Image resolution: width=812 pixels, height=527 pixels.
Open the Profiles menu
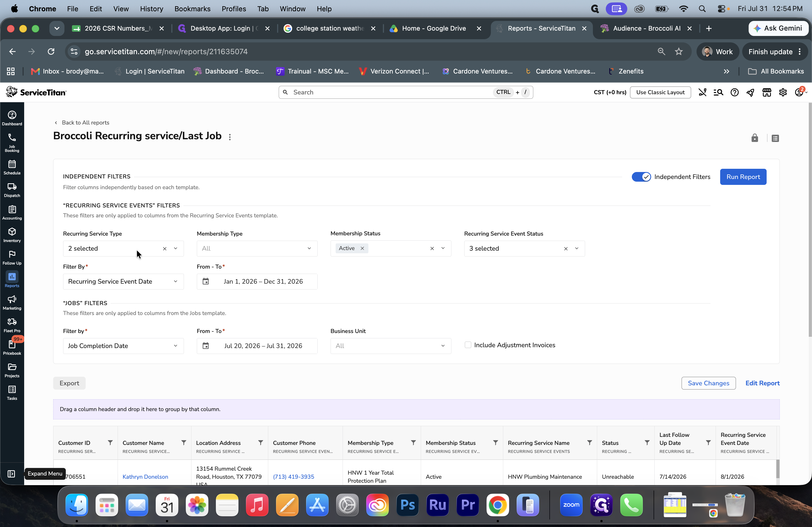tap(234, 9)
